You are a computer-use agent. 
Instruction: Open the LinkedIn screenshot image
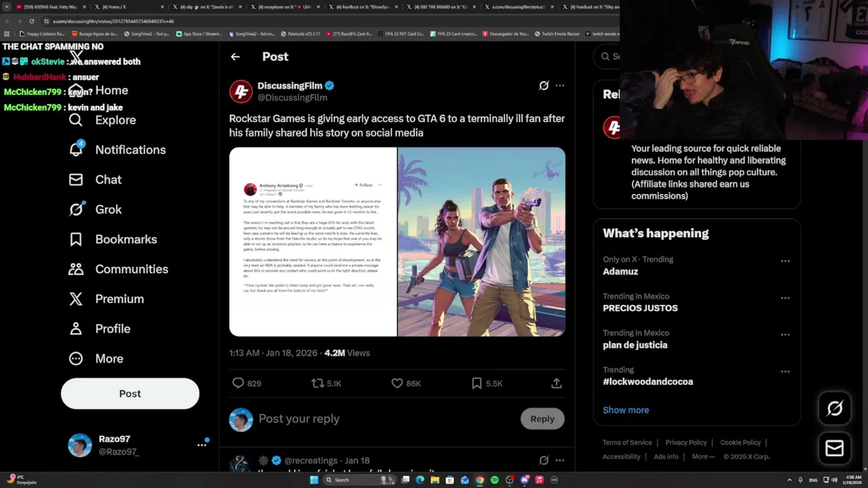pyautogui.click(x=313, y=242)
